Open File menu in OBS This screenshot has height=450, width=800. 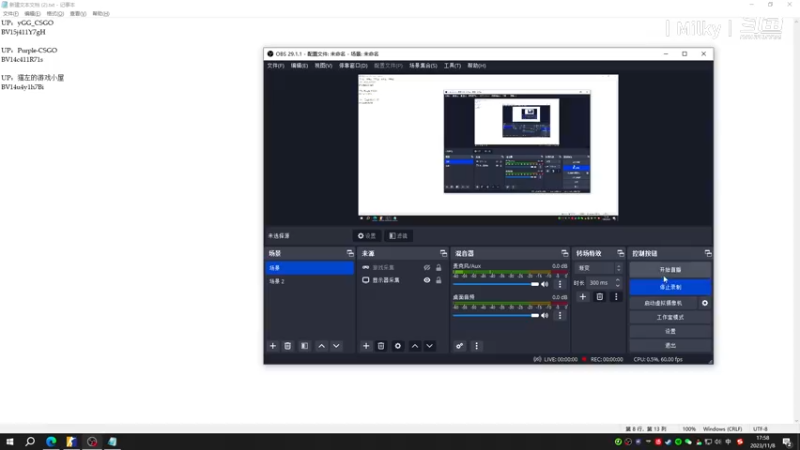pyautogui.click(x=276, y=66)
